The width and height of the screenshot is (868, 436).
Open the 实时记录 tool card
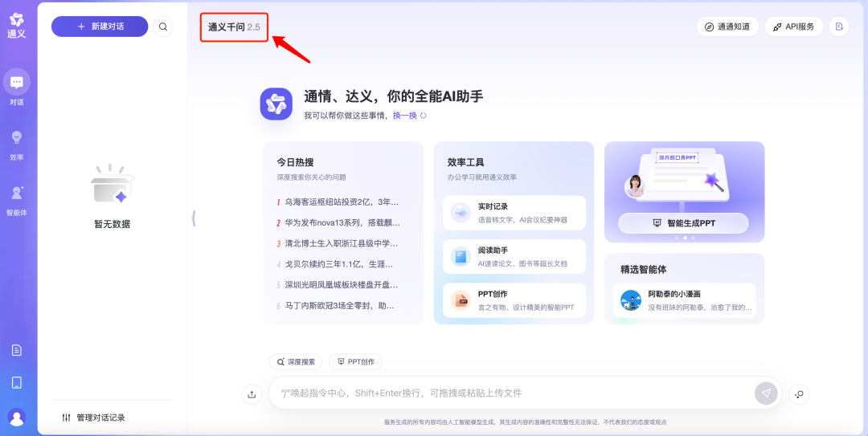(514, 213)
